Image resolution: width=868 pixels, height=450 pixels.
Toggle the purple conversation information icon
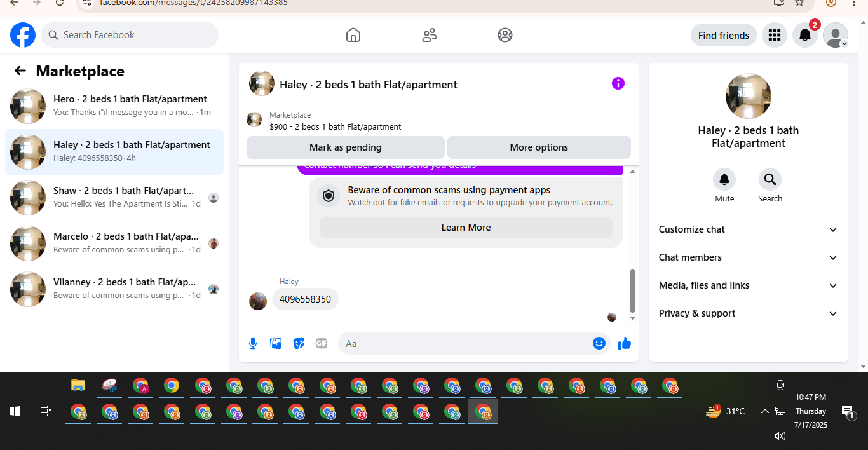click(618, 83)
